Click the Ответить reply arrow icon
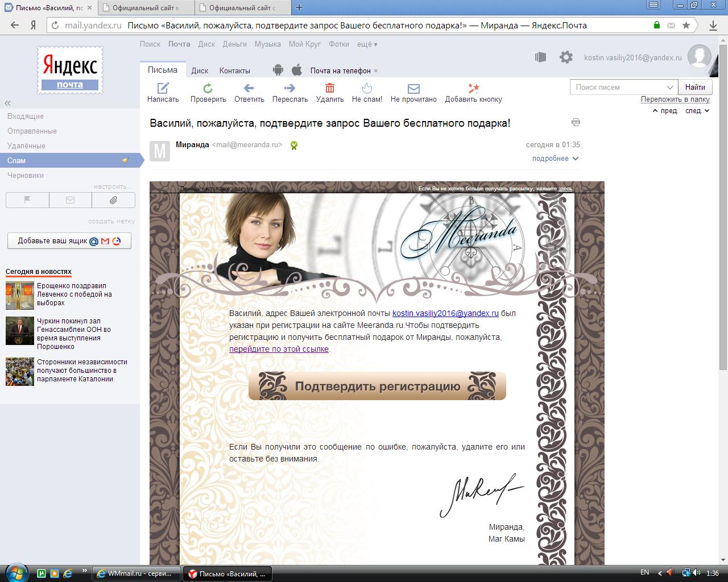 249,88
